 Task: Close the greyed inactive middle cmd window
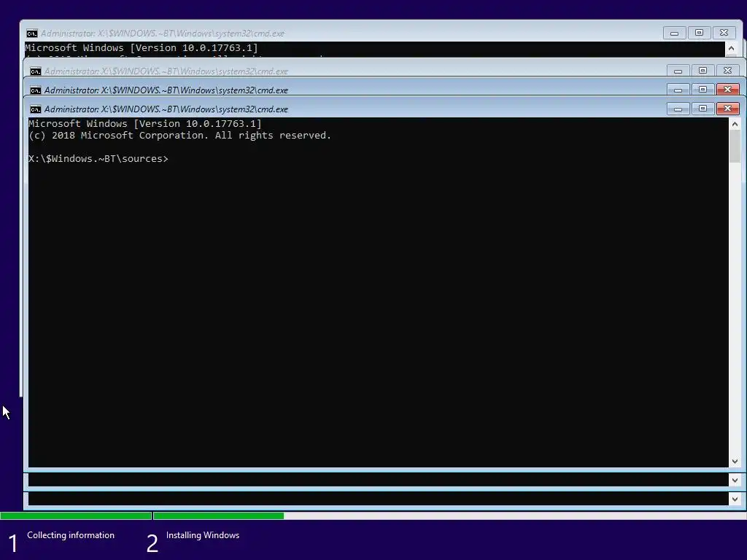[727, 71]
